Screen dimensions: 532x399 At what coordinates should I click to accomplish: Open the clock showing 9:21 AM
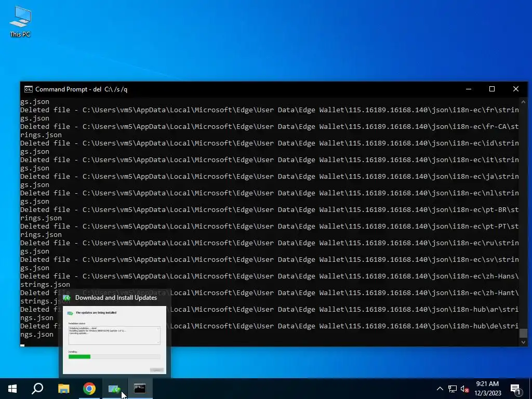(487, 389)
